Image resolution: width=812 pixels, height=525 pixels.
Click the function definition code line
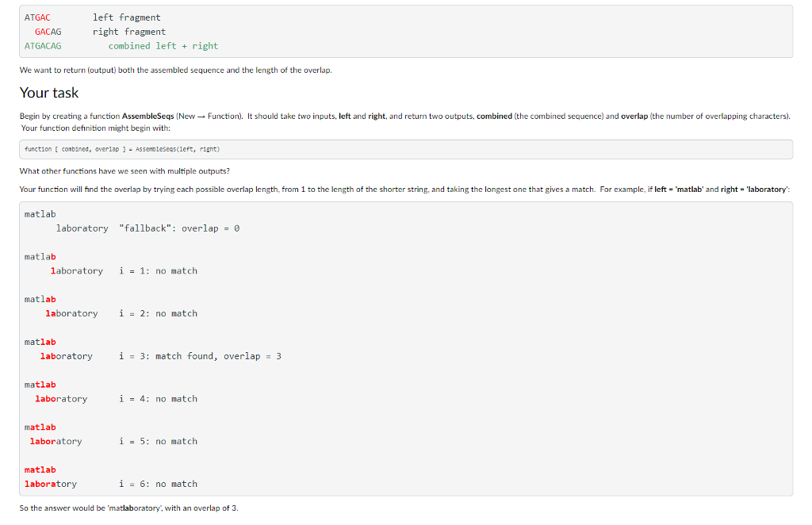pos(122,149)
